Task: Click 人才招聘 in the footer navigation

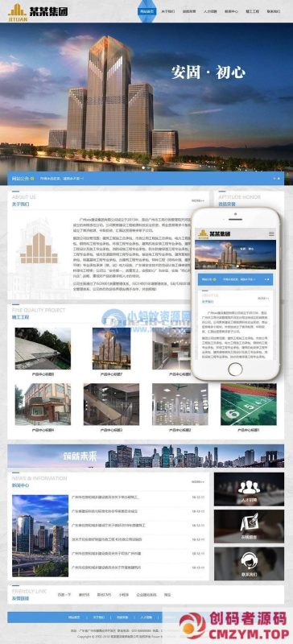Action: [x=146, y=617]
